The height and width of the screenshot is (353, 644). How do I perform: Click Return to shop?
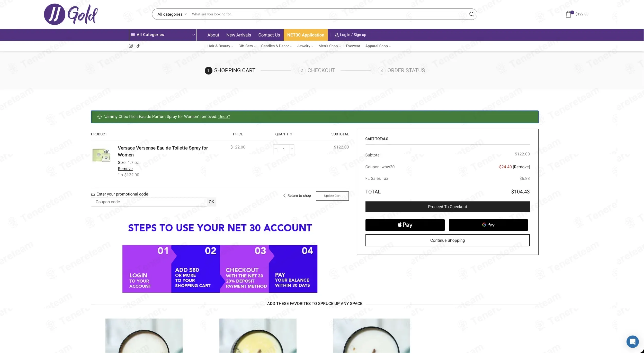[x=297, y=196]
